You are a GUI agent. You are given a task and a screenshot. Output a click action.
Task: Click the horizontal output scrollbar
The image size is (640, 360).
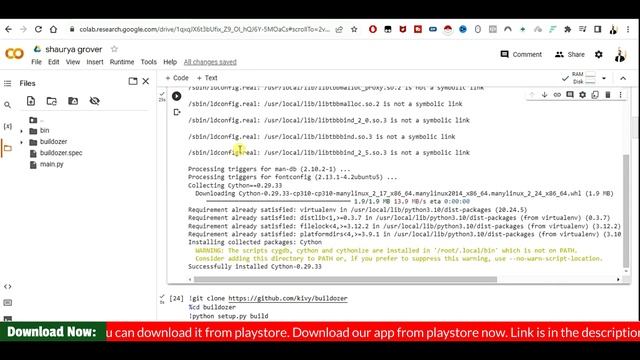click(x=345, y=280)
